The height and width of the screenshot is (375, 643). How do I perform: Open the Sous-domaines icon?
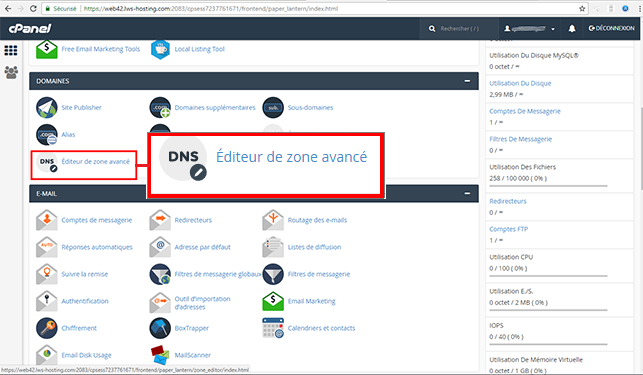tap(273, 107)
